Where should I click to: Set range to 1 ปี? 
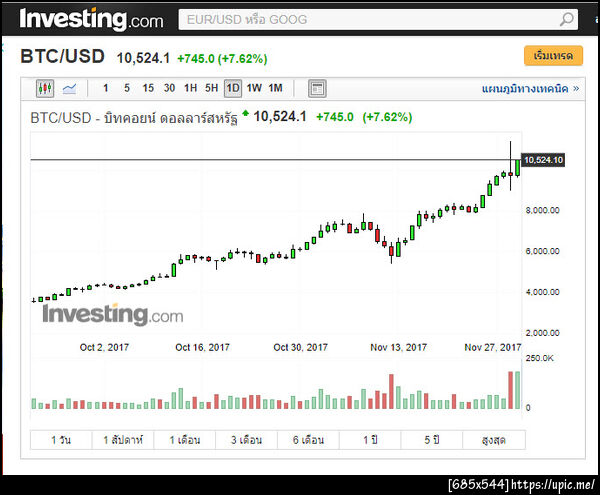[x=370, y=440]
